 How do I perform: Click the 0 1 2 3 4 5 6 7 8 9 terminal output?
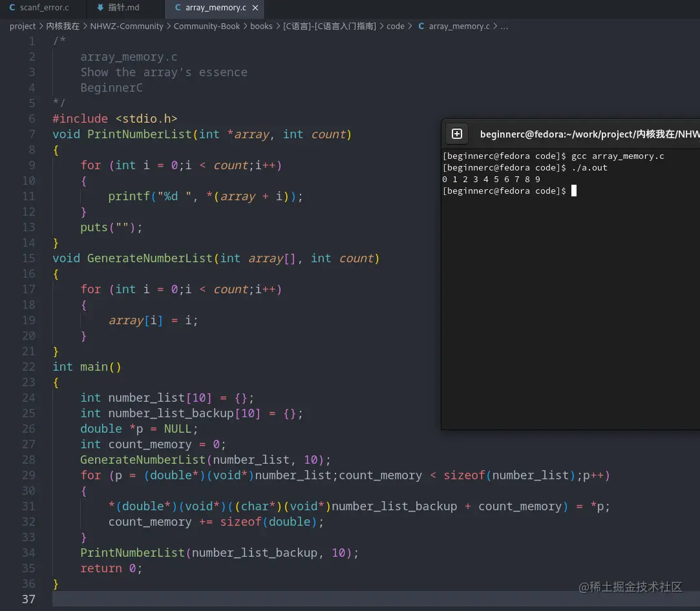(x=491, y=180)
